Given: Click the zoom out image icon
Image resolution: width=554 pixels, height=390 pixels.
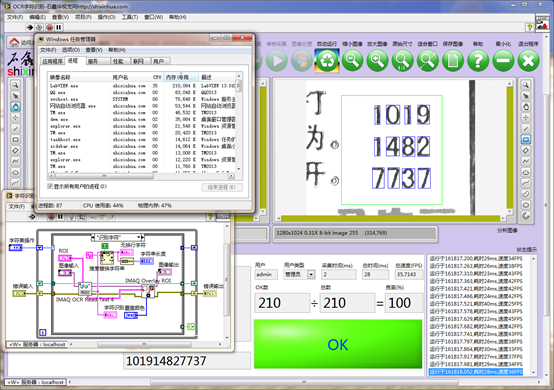Looking at the screenshot, I should 352,61.
